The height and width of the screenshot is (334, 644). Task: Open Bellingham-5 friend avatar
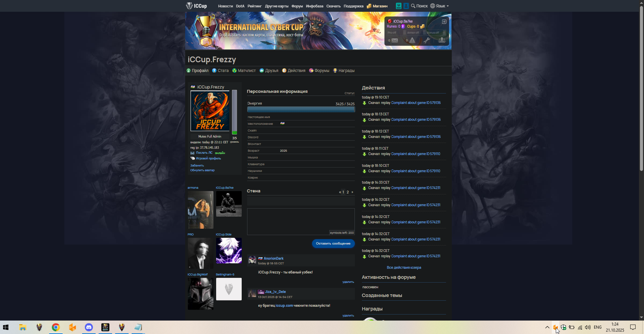coord(229,289)
